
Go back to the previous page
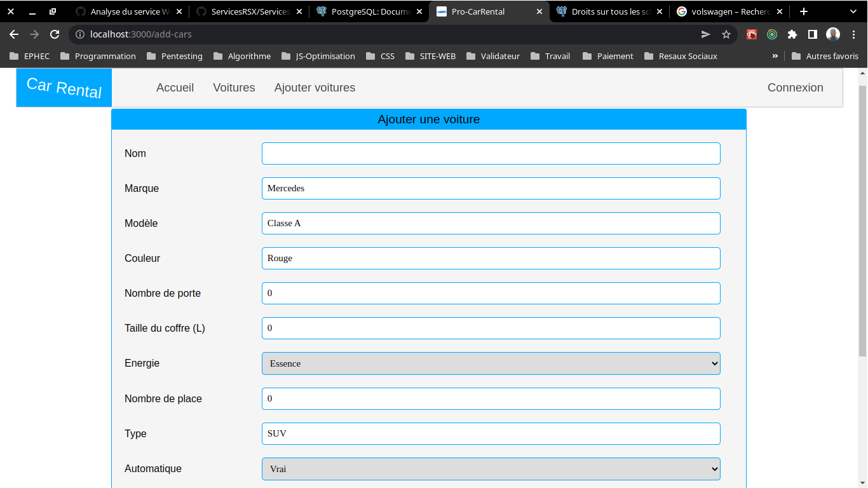pyautogui.click(x=14, y=34)
